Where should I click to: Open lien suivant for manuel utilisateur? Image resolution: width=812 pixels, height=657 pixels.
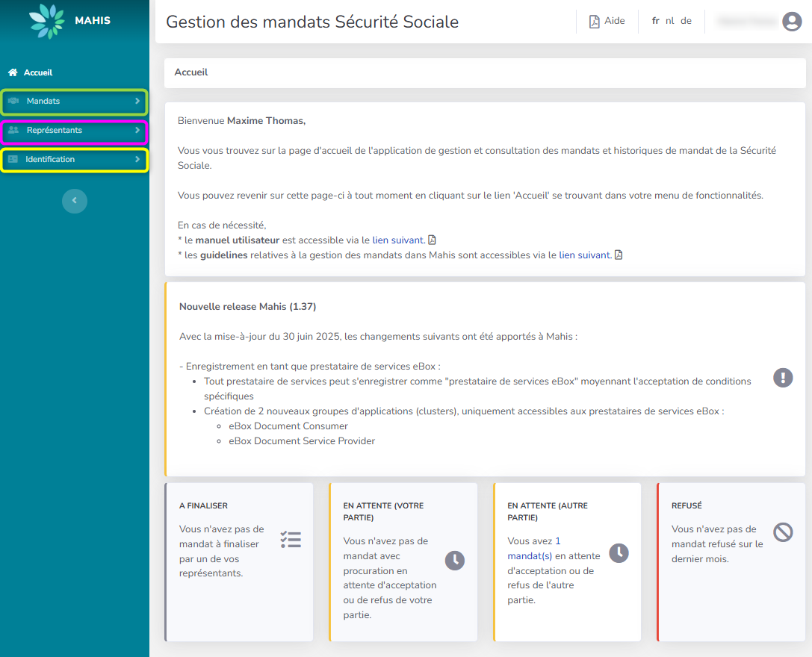click(x=398, y=240)
